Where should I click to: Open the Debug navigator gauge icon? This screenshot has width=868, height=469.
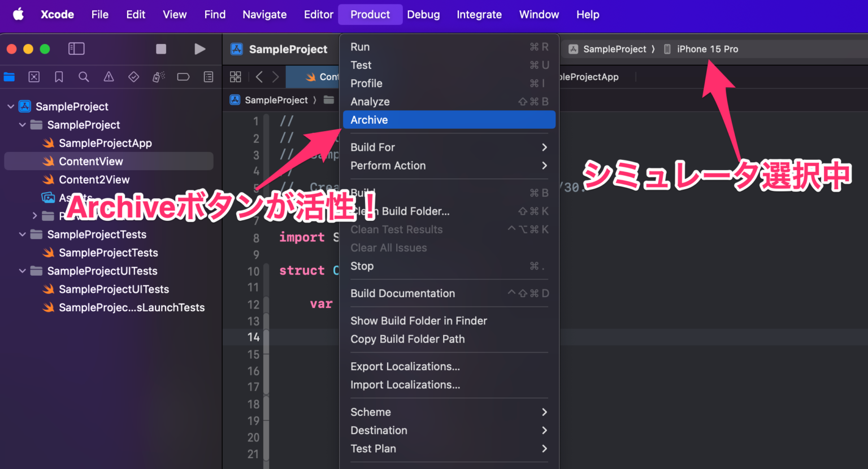point(159,77)
